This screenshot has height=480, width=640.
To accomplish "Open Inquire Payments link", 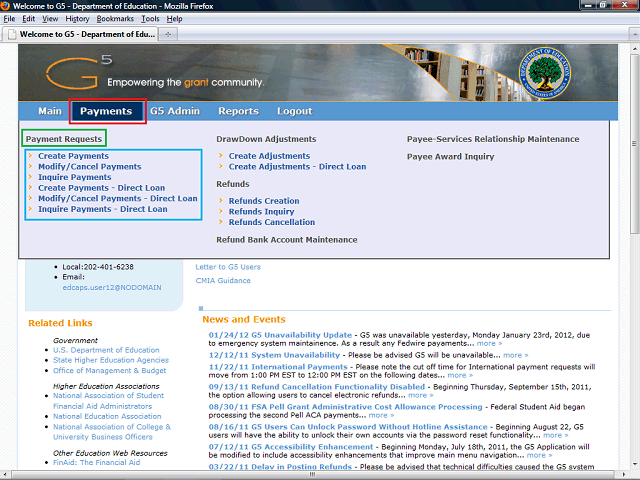I will pos(75,177).
